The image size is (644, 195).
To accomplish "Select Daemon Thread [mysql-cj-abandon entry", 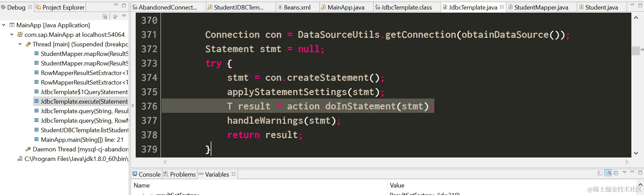I will (77, 149).
